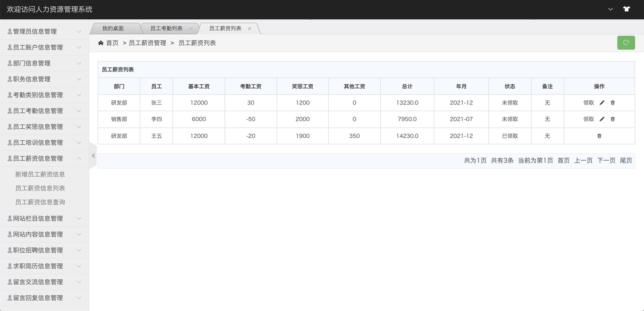Click 领取 for 李四's salary
The height and width of the screenshot is (311, 644).
tap(589, 119)
